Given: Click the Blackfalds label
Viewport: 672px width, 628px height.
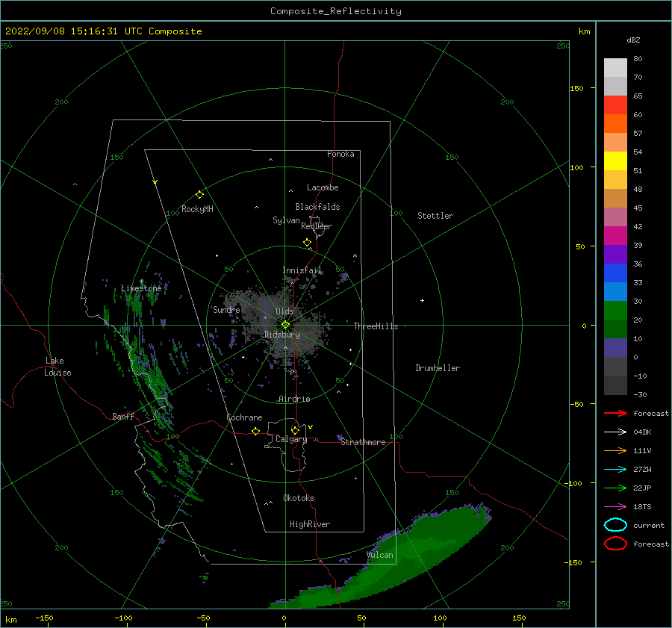Looking at the screenshot, I should 317,207.
